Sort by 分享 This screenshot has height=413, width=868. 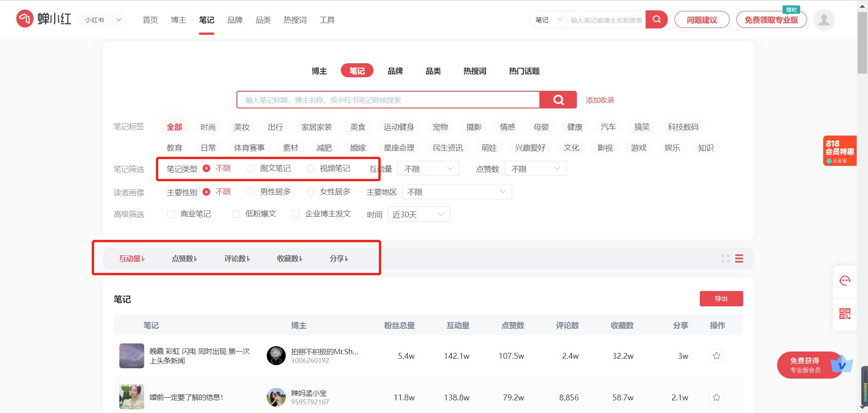(339, 258)
